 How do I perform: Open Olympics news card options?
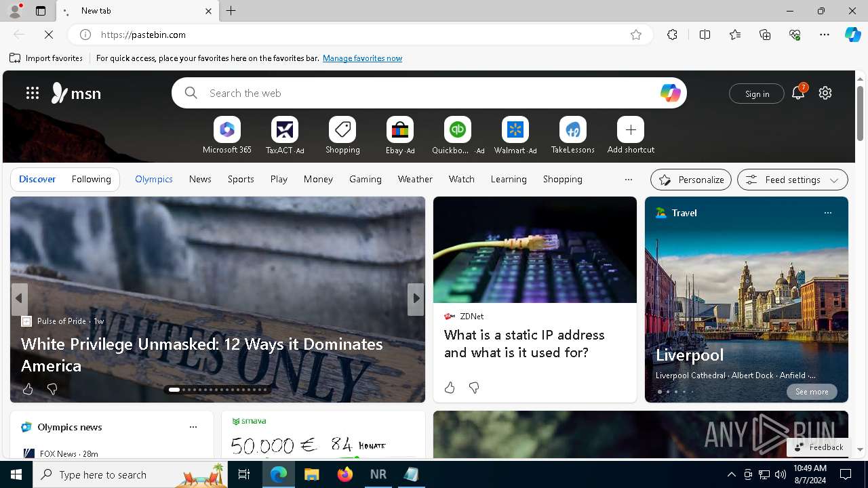click(193, 427)
